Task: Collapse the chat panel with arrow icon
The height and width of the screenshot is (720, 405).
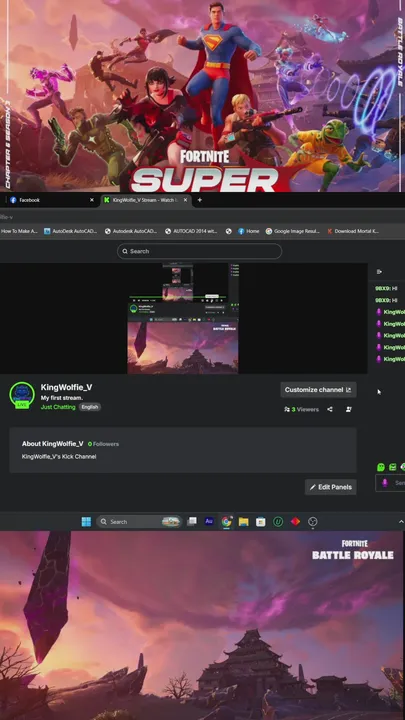Action: pyautogui.click(x=379, y=272)
